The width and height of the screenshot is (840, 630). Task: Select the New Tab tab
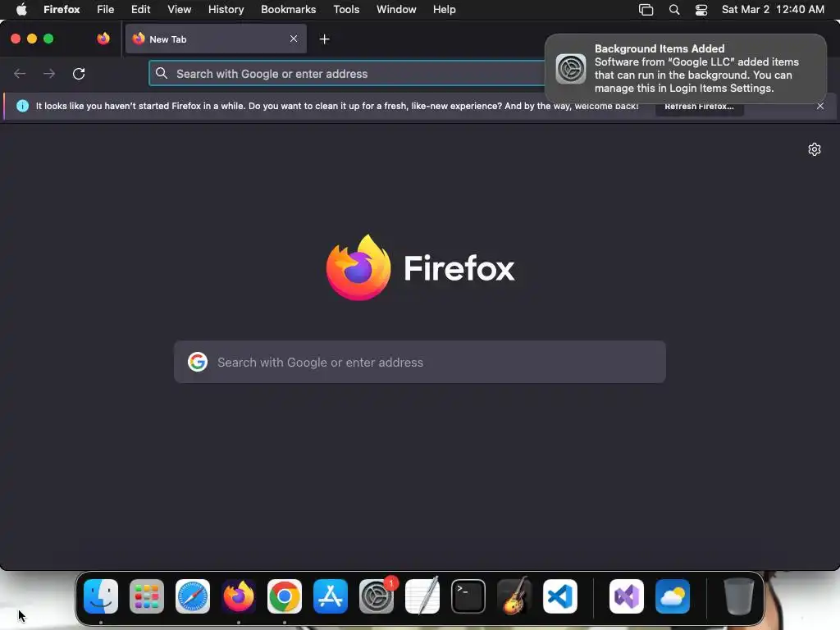pos(216,39)
